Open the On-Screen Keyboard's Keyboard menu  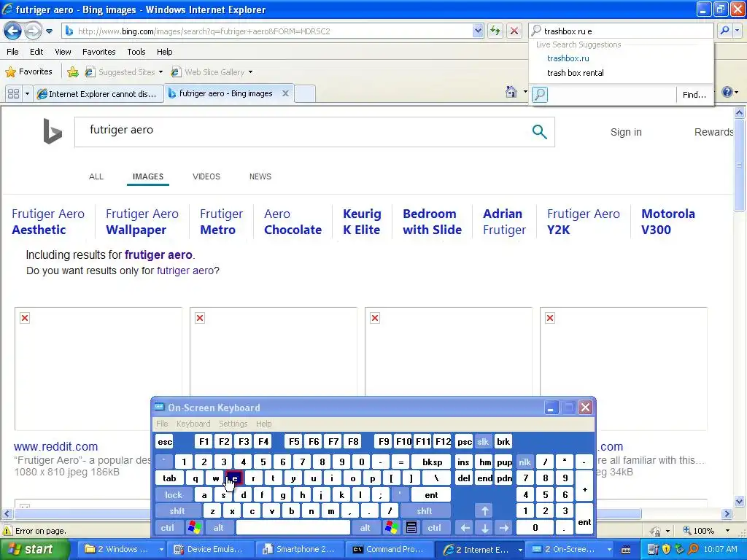tap(193, 424)
